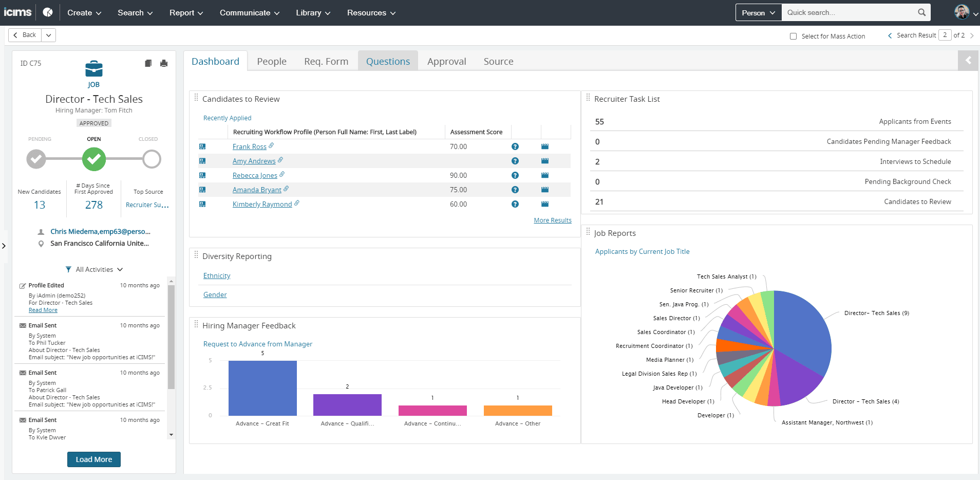The image size is (980, 480).
Task: Click the copy job profile icon
Action: (148, 63)
